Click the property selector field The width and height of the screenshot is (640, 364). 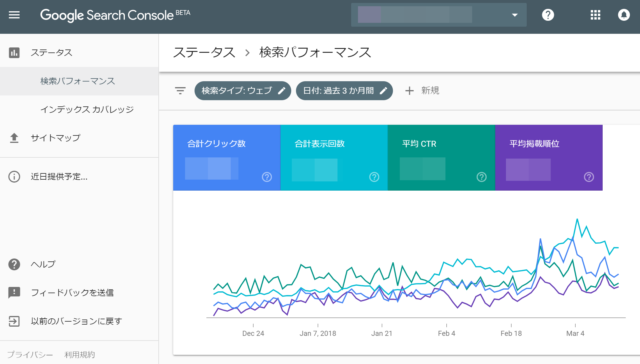point(439,15)
